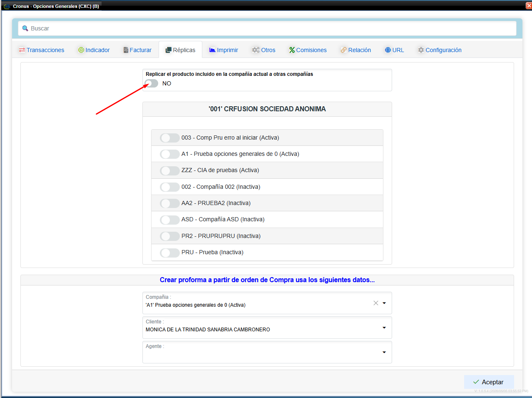Click the URL globe icon
532x398 pixels.
(388, 50)
